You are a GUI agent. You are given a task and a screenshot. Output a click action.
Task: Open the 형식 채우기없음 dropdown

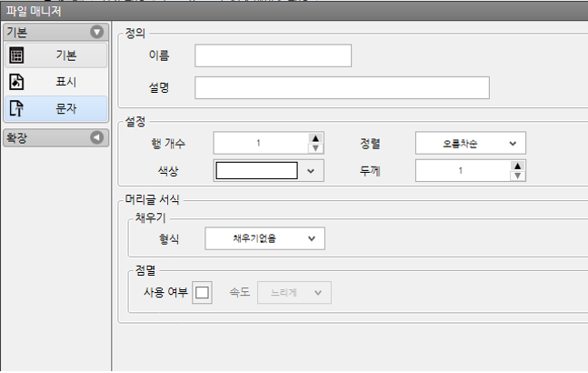pyautogui.click(x=264, y=238)
